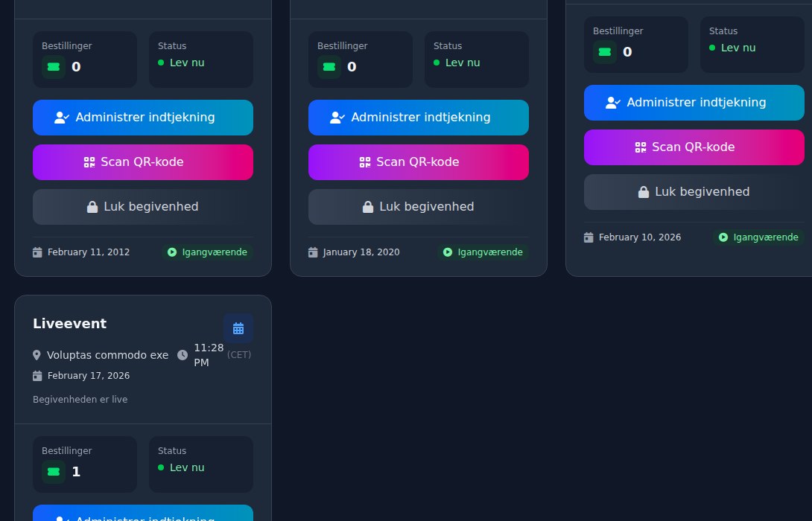This screenshot has height=521, width=812.
Task: Scan QR-kode for January 18, 2020 event
Action: pos(419,162)
